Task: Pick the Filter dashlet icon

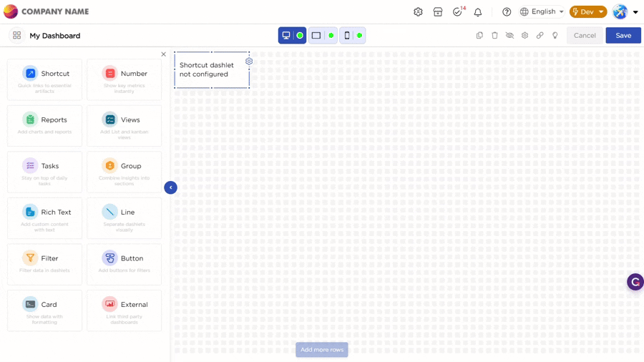Action: (30, 258)
